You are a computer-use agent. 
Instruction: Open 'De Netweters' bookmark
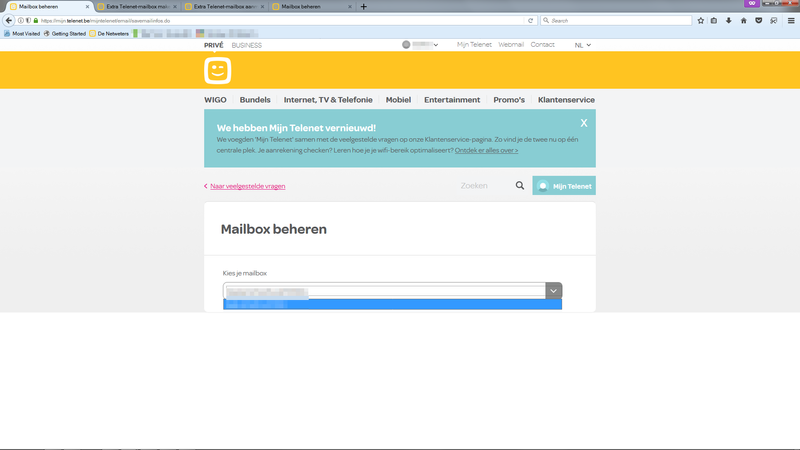pyautogui.click(x=109, y=34)
